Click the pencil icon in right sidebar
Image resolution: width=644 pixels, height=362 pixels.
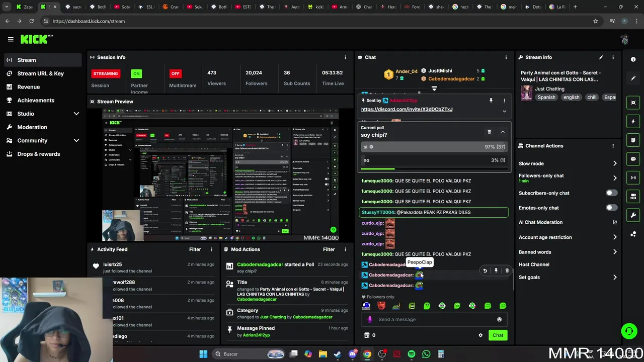[633, 78]
